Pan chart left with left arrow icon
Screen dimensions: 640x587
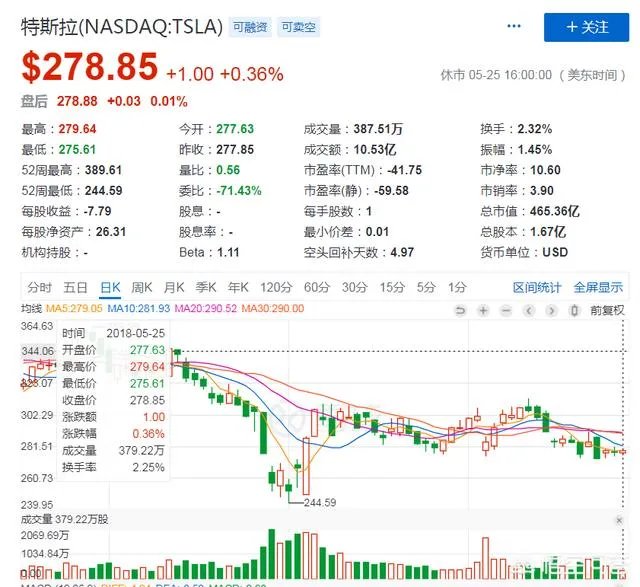coord(529,311)
